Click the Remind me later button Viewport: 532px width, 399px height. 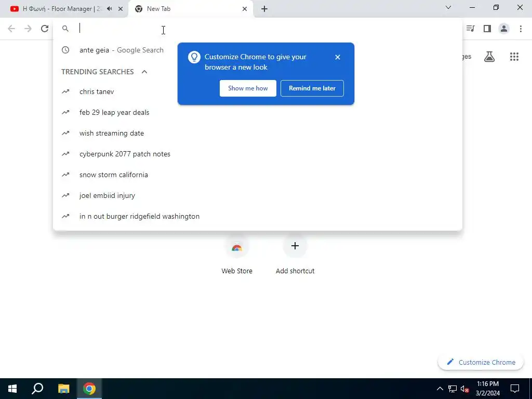coord(312,88)
